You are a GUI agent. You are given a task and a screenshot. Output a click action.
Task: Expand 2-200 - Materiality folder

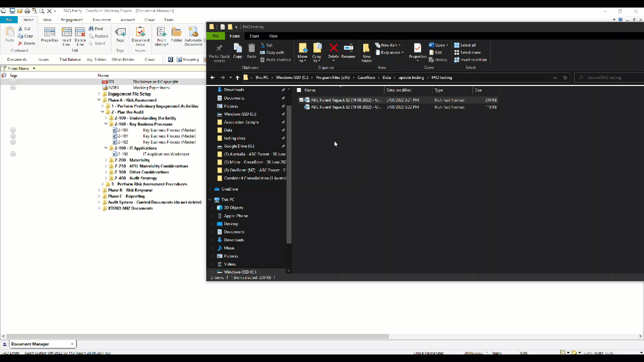click(106, 160)
